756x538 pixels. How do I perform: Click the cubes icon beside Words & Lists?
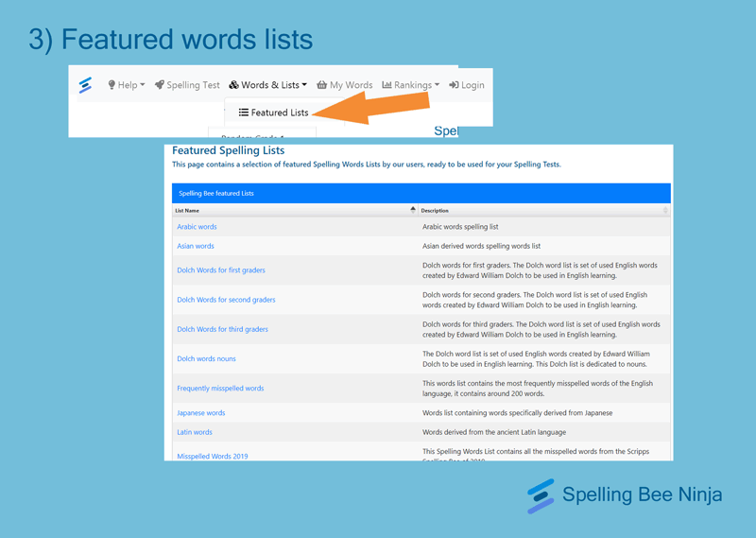pyautogui.click(x=233, y=85)
